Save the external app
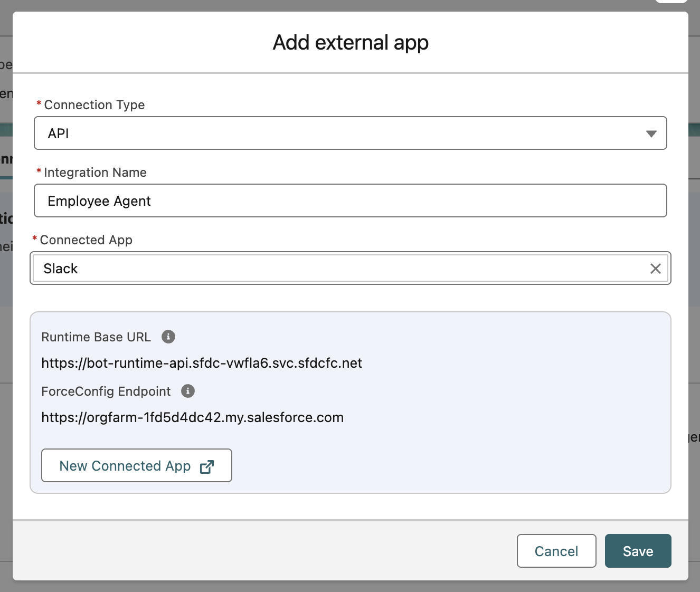The width and height of the screenshot is (700, 592). pyautogui.click(x=638, y=551)
